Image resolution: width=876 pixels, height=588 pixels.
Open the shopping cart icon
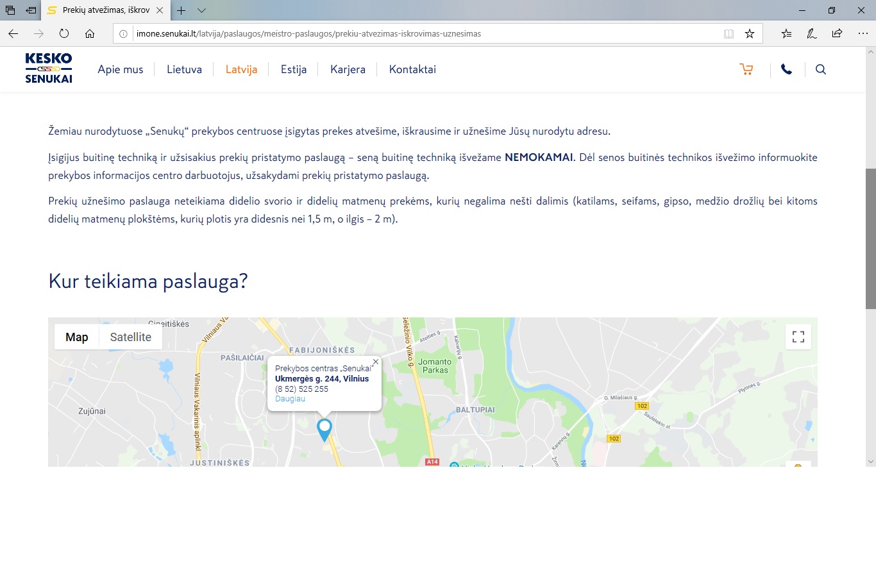point(746,69)
